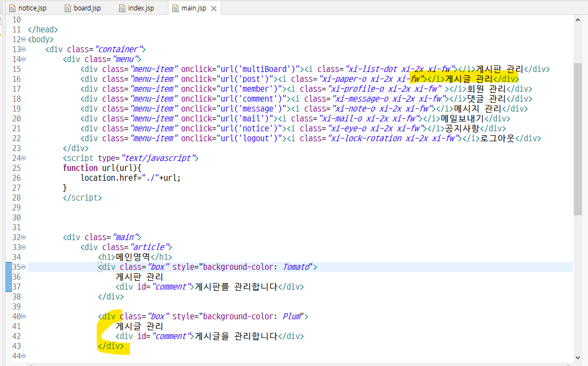Click the main.jsp file icon
Screen dimensions: 588x366
coord(175,8)
